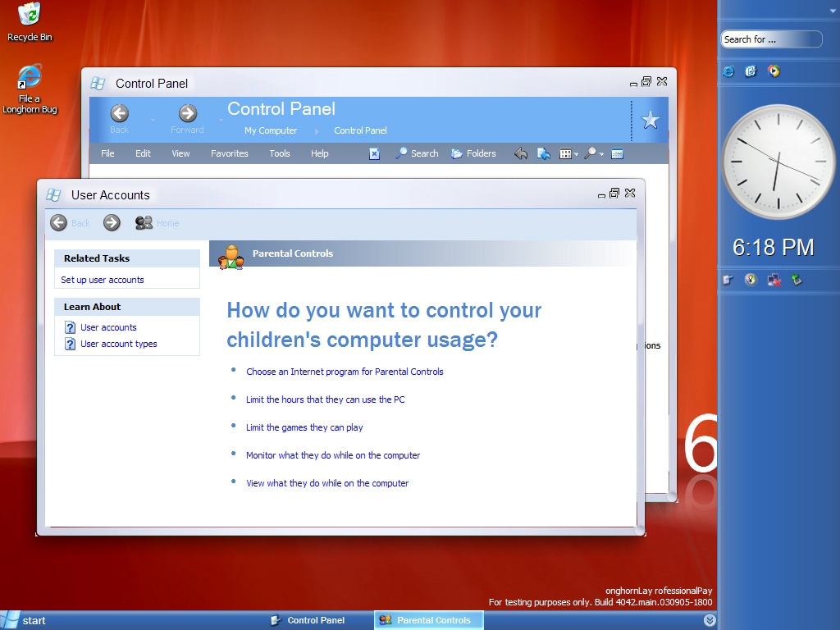Click My Computer in the breadcrumb path
840x630 pixels.
click(x=271, y=130)
